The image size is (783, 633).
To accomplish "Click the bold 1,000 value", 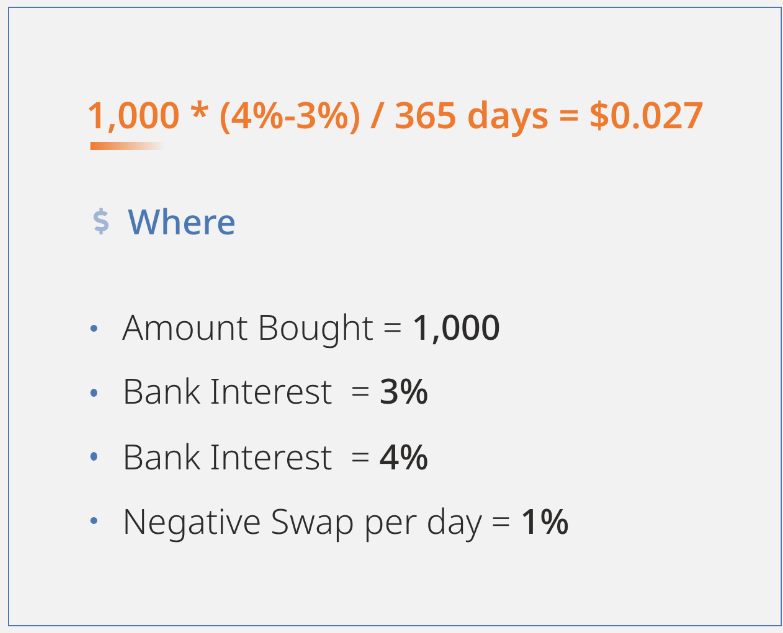I will coord(456,328).
